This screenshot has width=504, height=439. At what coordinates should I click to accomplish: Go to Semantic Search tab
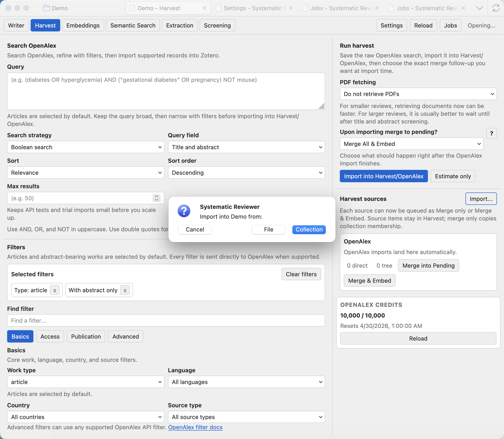(x=133, y=25)
